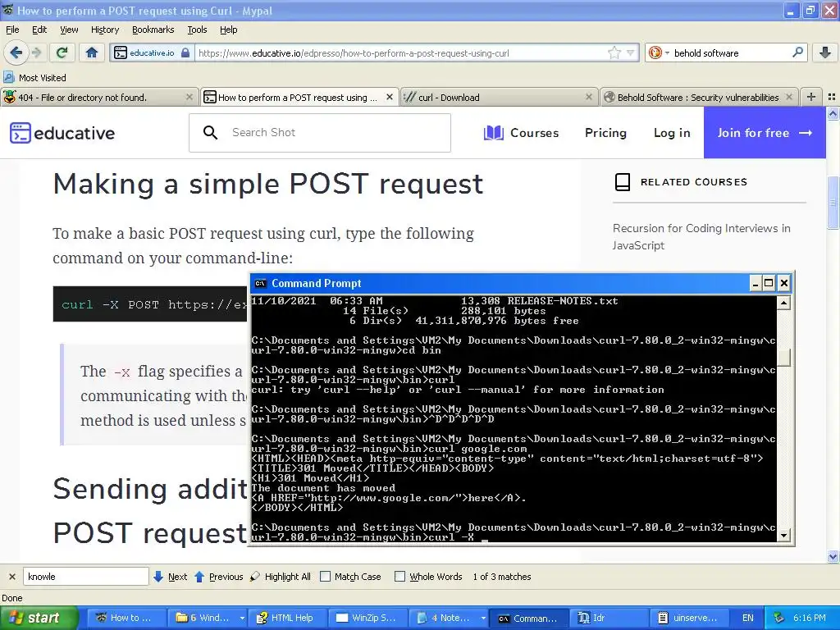The height and width of the screenshot is (630, 840).
Task: Show all tabs list button
Action: tap(832, 97)
